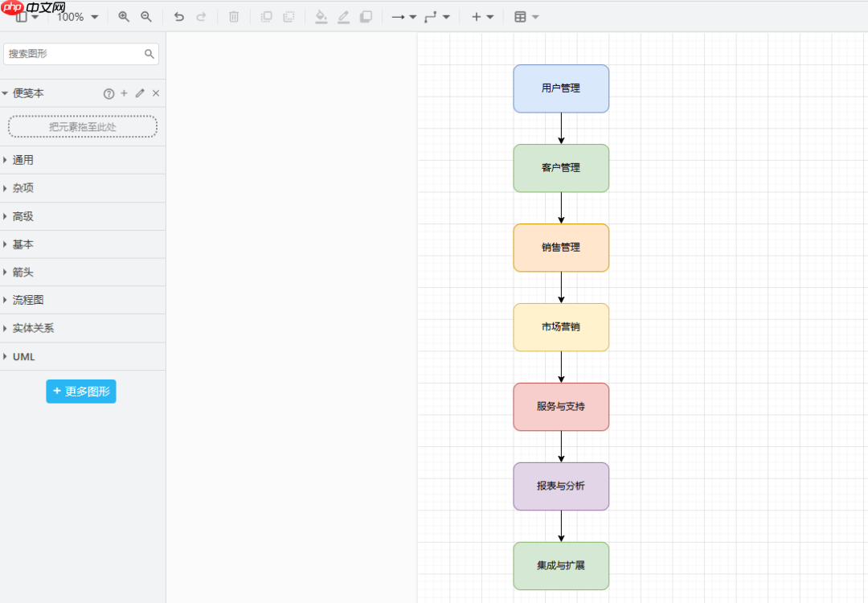Select the 销售管理 node on canvas

pyautogui.click(x=561, y=248)
